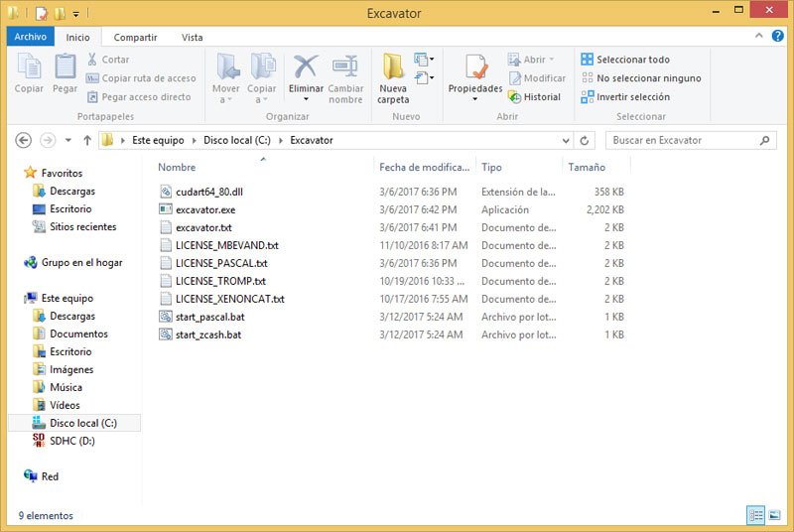The width and height of the screenshot is (794, 532).
Task: Open the Help question mark icon
Action: (x=778, y=36)
